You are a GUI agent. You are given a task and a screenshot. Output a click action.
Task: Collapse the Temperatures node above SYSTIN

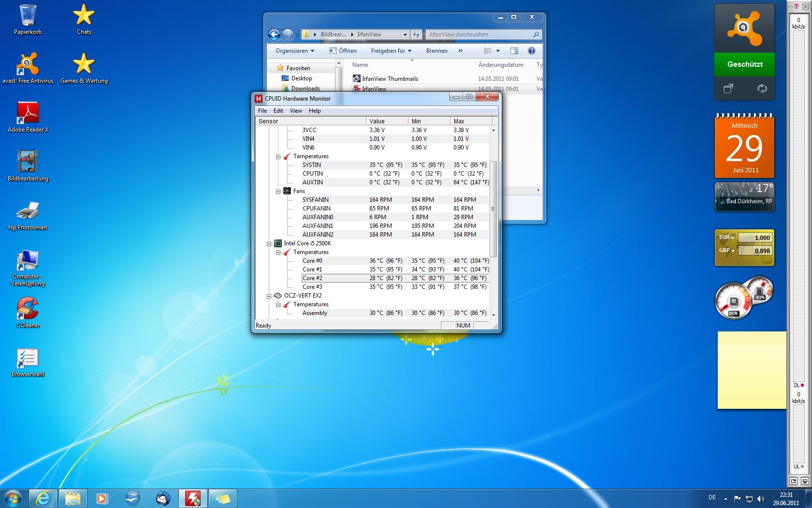pyautogui.click(x=278, y=157)
